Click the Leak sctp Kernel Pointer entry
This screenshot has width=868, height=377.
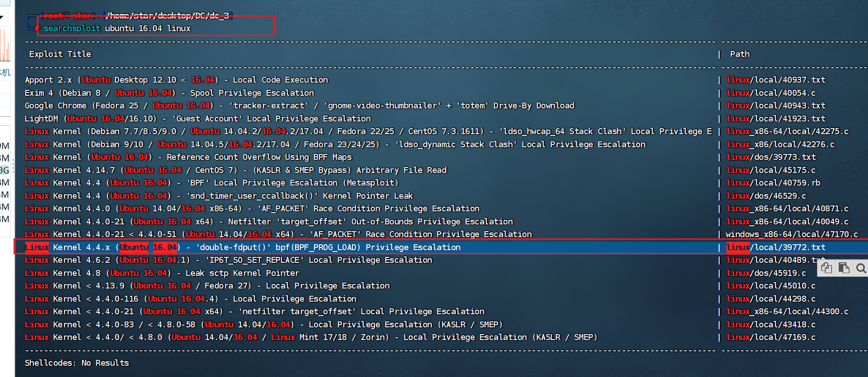pos(162,273)
